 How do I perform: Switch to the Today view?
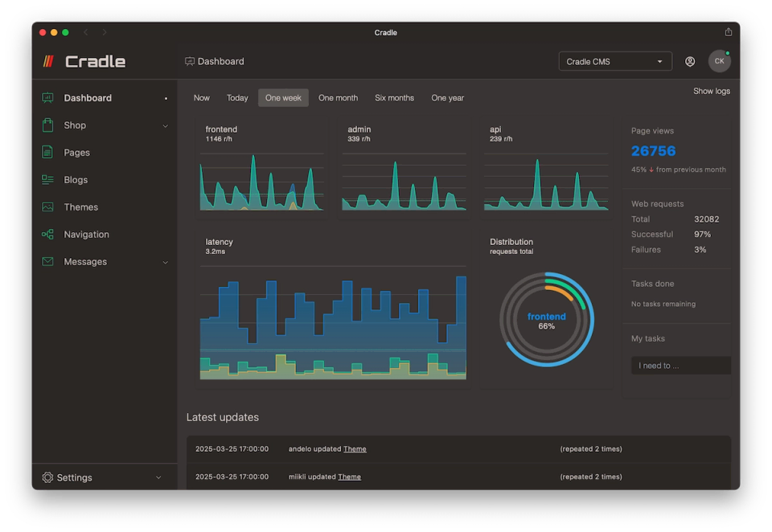237,97
